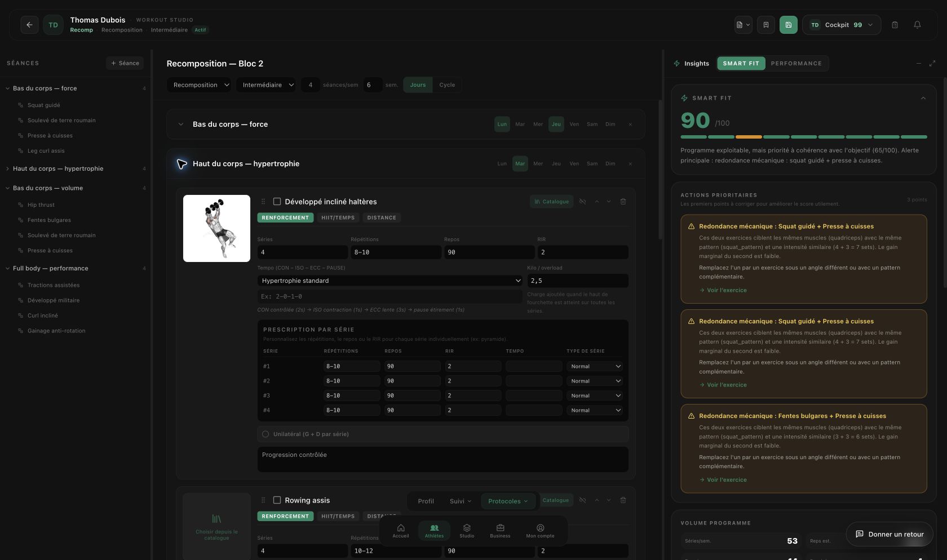Go back using the top-left arrow button
This screenshot has width=947, height=560.
click(x=29, y=25)
